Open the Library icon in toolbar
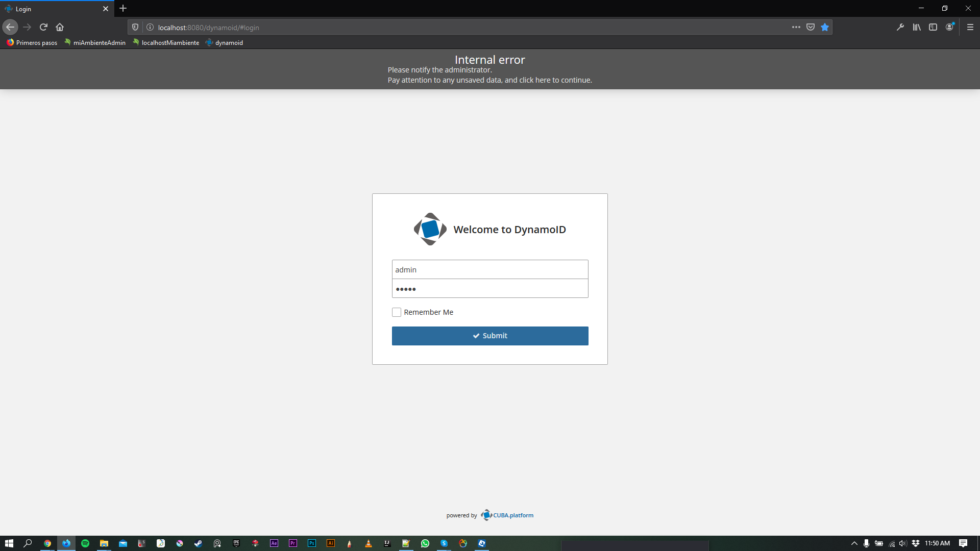The height and width of the screenshot is (551, 980). (917, 27)
